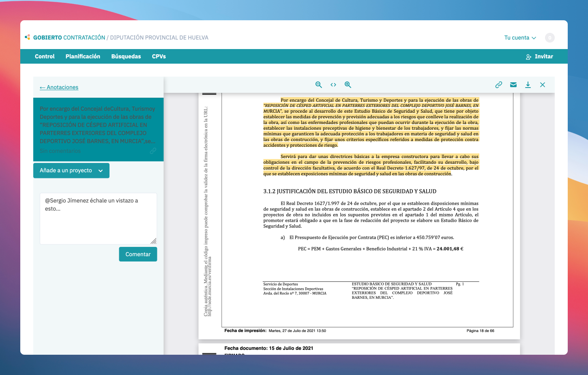The width and height of the screenshot is (588, 375).
Task: Click the bold value '24.001,48 €'
Action: (450, 249)
